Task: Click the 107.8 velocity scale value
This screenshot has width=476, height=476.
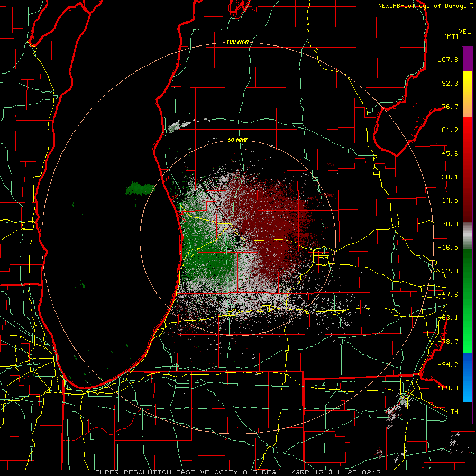Action: pyautogui.click(x=448, y=59)
